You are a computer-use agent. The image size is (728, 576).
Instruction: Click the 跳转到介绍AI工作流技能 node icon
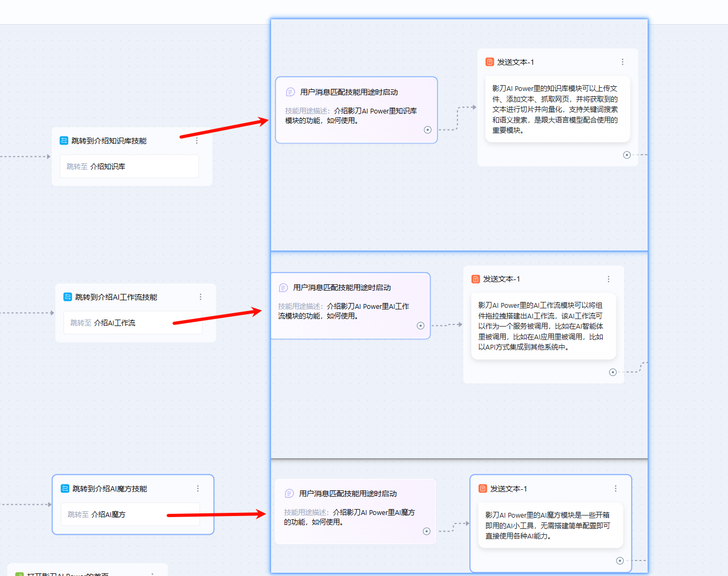tap(67, 297)
